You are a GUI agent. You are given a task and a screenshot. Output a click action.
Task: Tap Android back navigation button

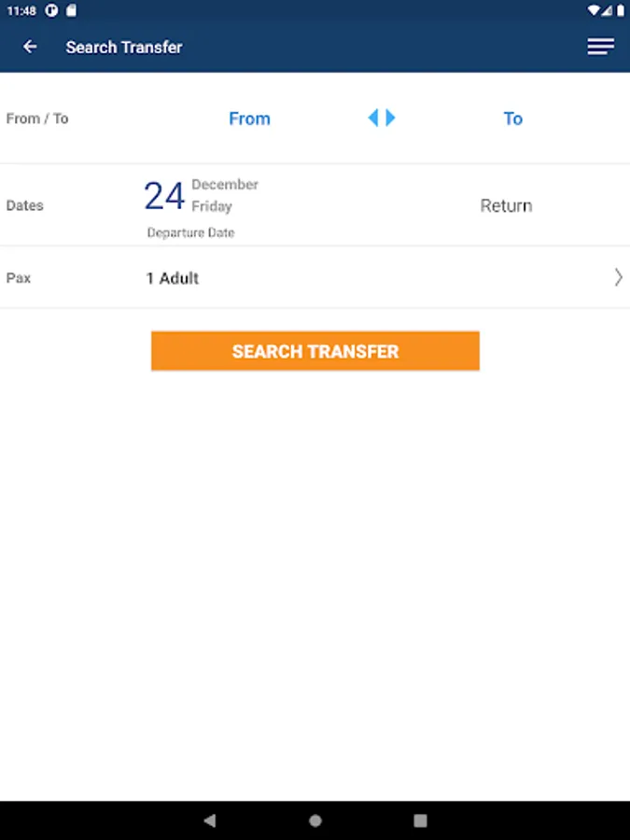[209, 820]
